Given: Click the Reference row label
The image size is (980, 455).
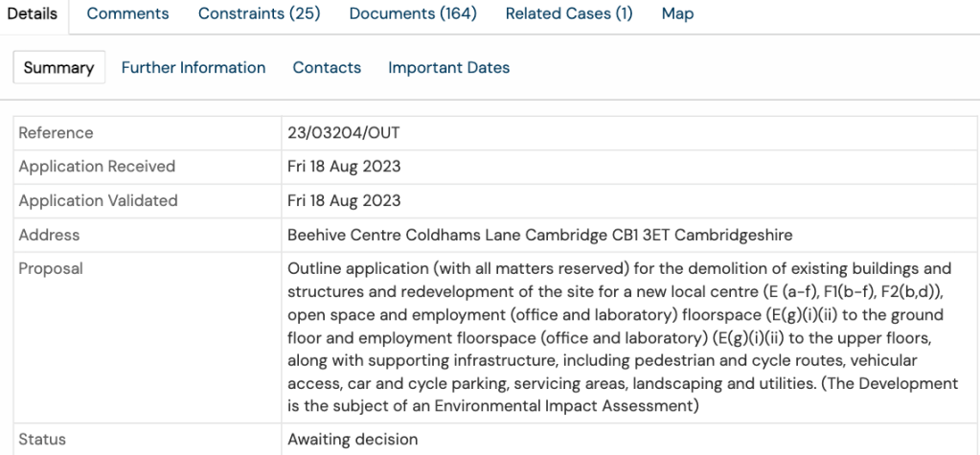Looking at the screenshot, I should click(x=57, y=133).
